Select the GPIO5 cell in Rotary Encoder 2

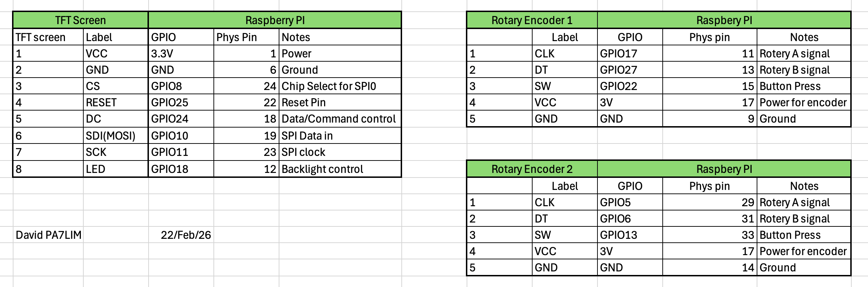(629, 202)
